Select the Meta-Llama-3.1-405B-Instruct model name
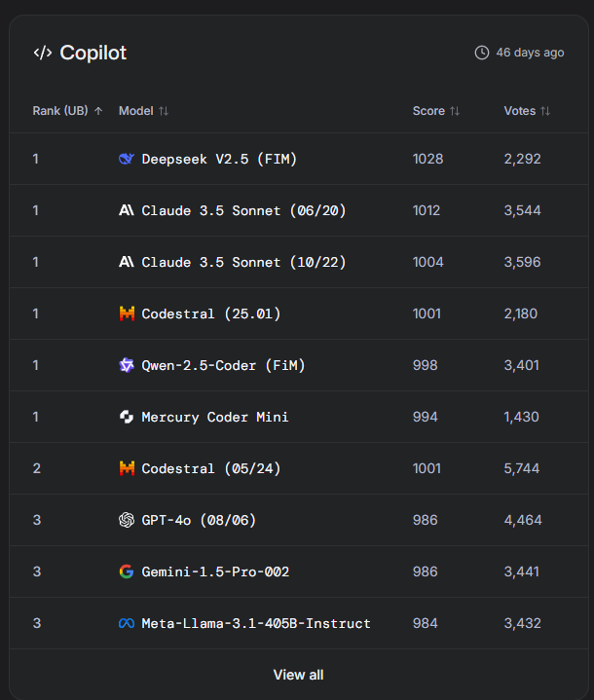Viewport: 594px width, 700px height. 256,623
